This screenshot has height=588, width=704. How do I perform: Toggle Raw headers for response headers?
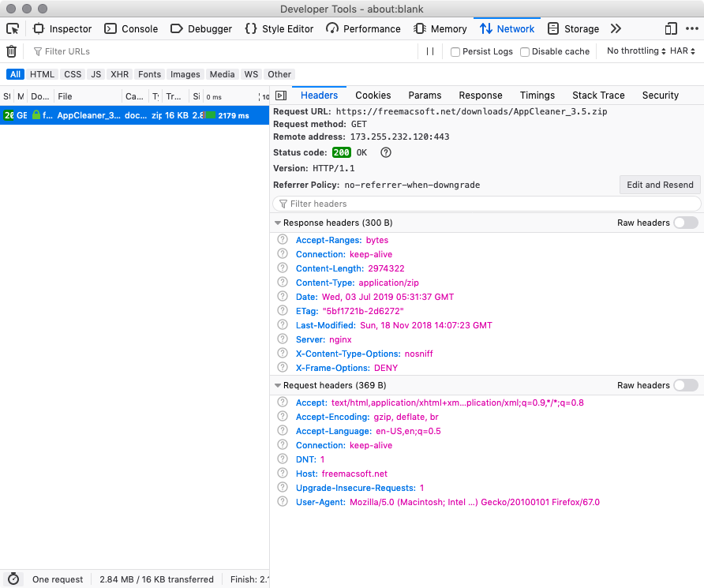point(685,223)
